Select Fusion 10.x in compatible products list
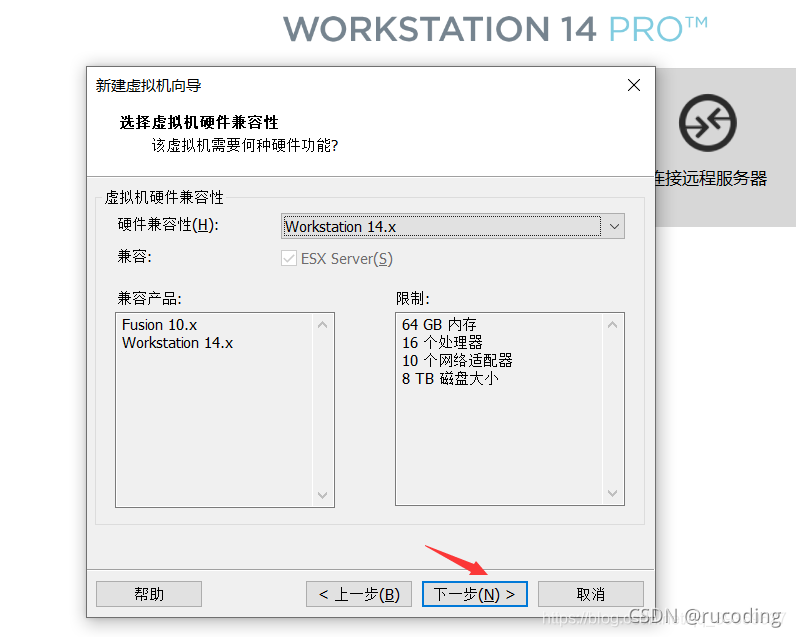 (x=159, y=325)
